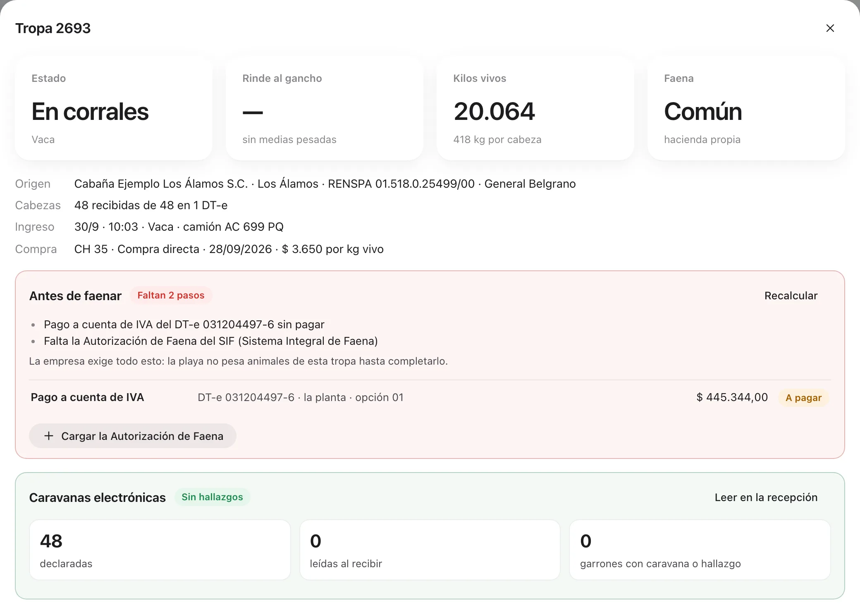
Task: Click the Tropa 2693 title
Action: 53,28
